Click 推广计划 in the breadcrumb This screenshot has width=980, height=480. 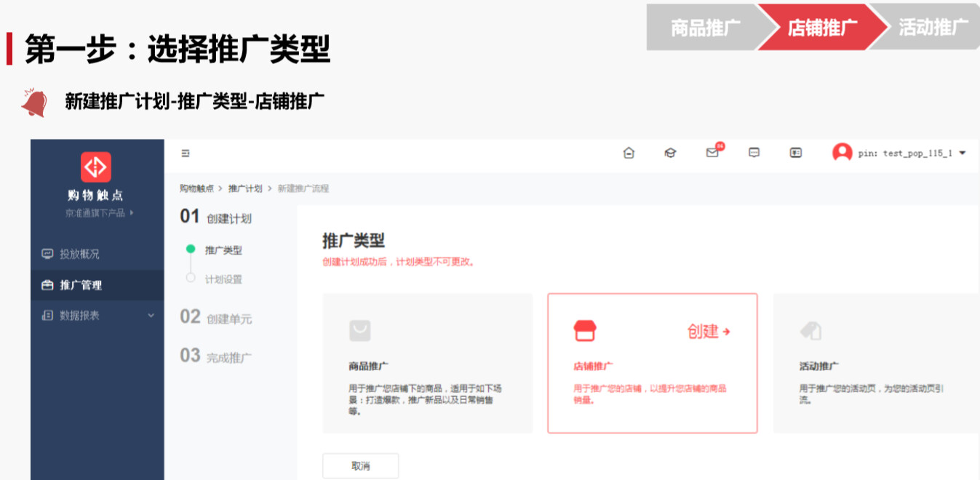(245, 188)
